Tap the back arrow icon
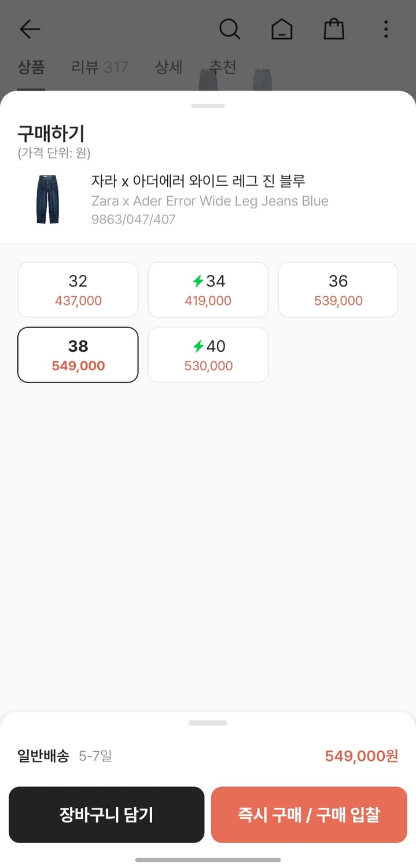416x868 pixels. [30, 29]
